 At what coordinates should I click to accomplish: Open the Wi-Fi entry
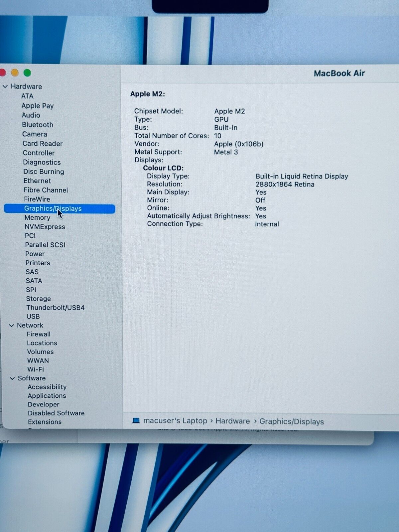click(36, 369)
